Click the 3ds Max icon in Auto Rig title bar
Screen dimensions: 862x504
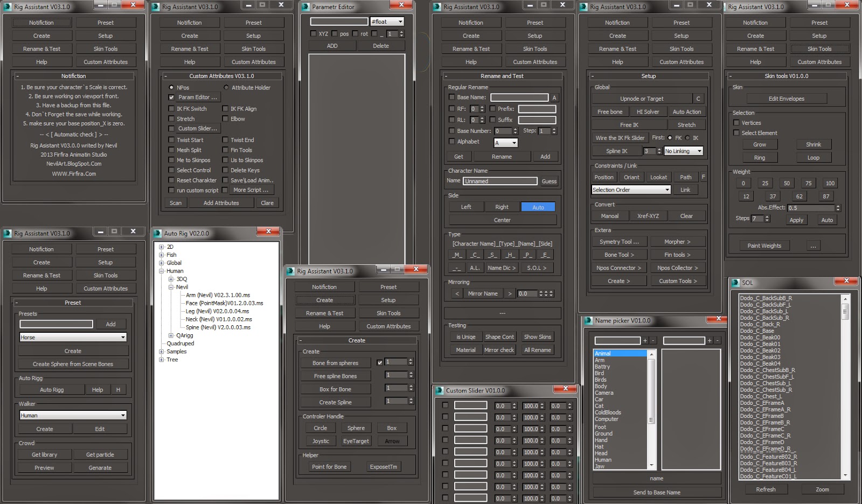pyautogui.click(x=158, y=233)
